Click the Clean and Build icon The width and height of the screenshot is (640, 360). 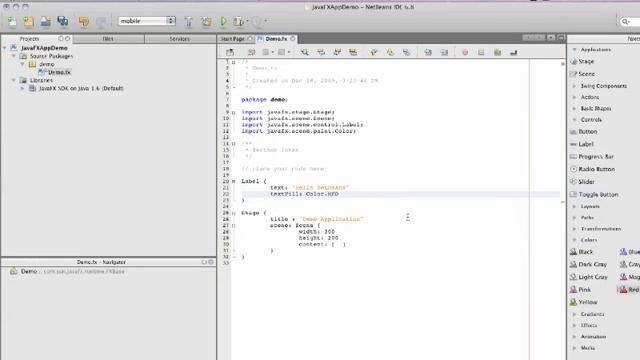[206, 21]
